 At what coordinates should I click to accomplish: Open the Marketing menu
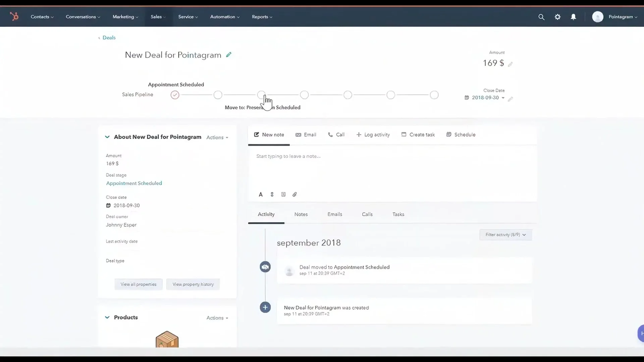[x=125, y=17]
